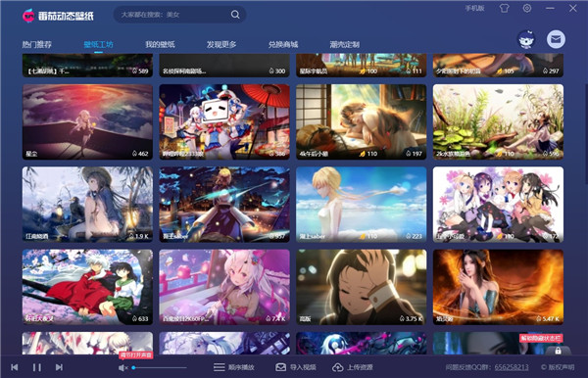The image size is (588, 378).
Task: Click the QQ group number 656258213
Action: click(512, 367)
